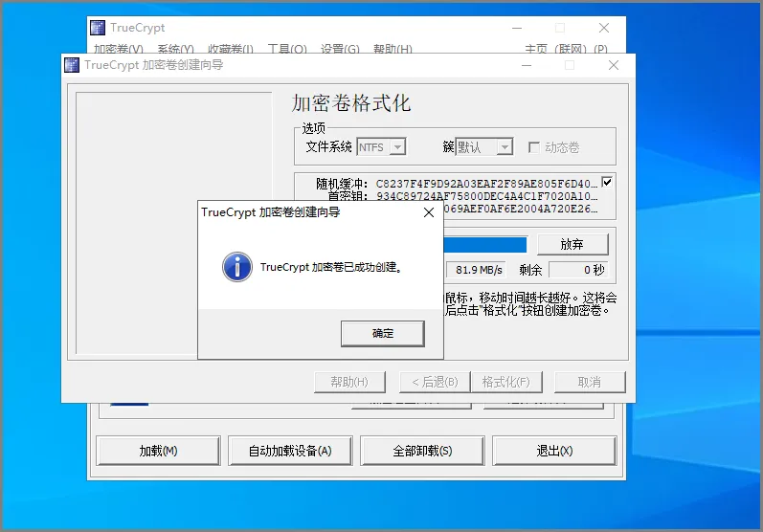Click the 首密钥 hex value text
Viewport: 763px width, 532px height.
[486, 196]
